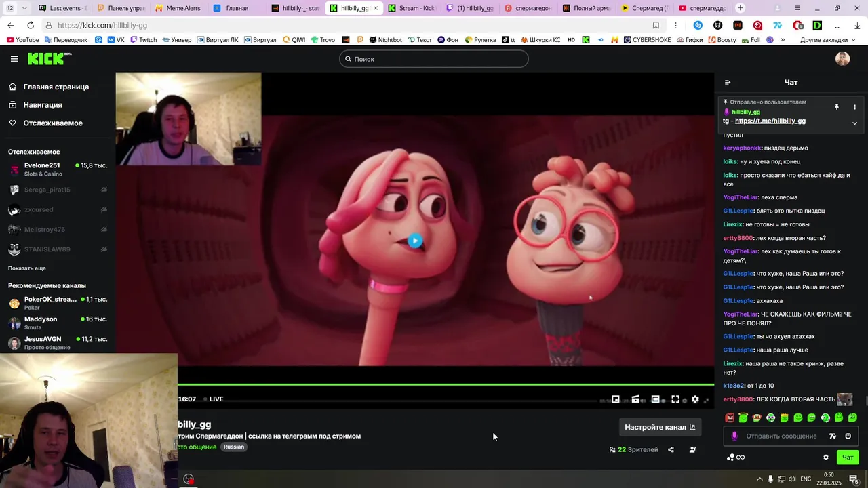The height and width of the screenshot is (488, 868).
Task: Click Настройте канал button
Action: [660, 427]
